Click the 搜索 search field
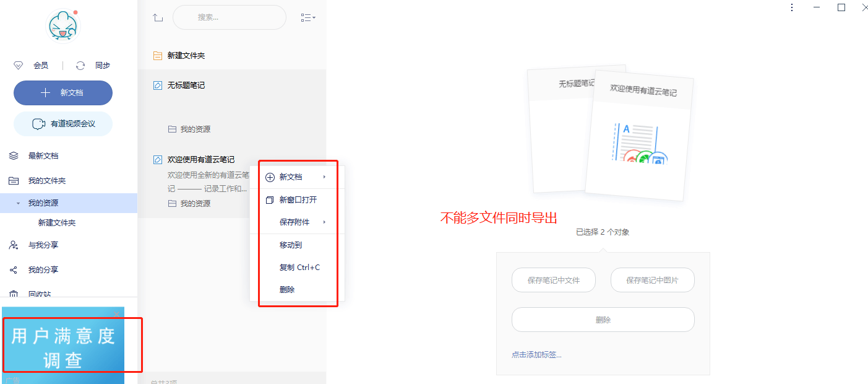This screenshot has height=384, width=868. coord(230,17)
